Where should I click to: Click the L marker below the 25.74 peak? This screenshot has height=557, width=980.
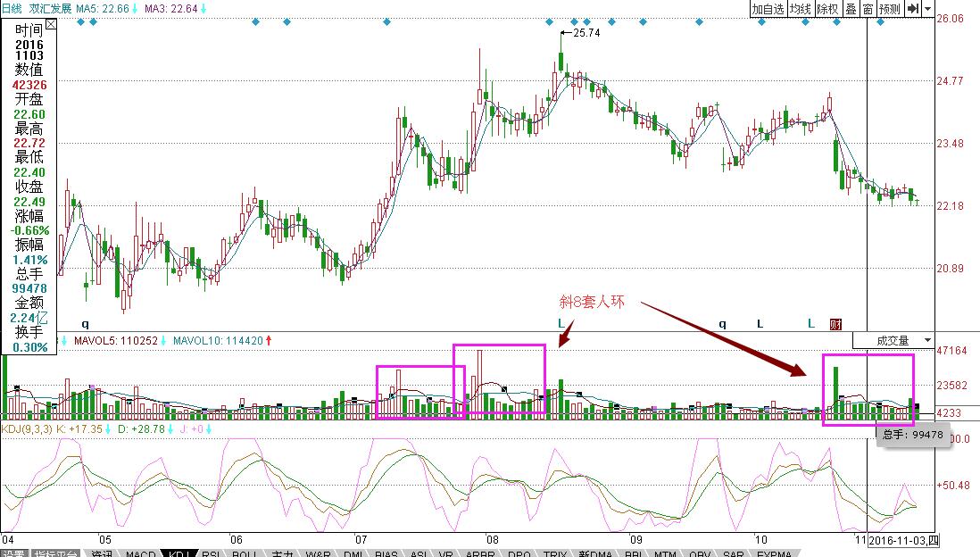(x=561, y=324)
